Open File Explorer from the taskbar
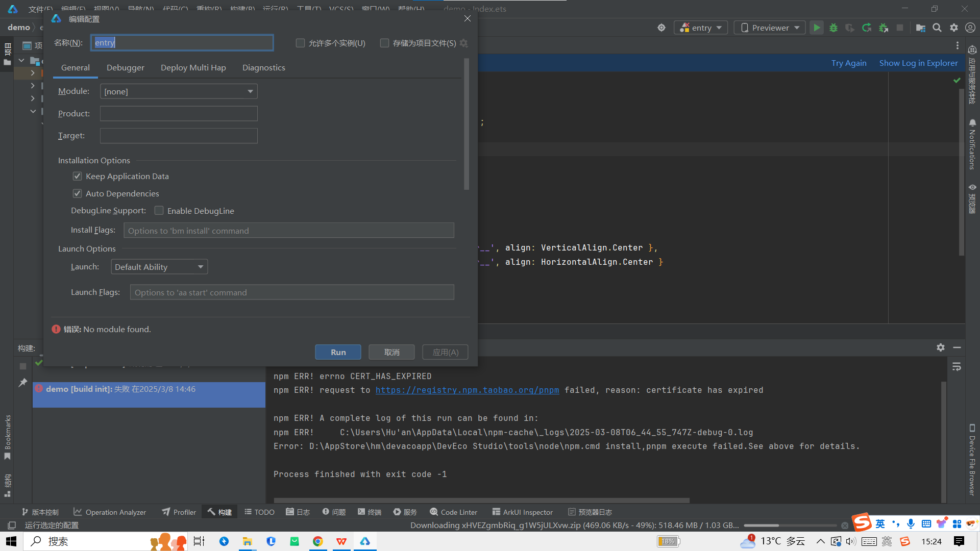The height and width of the screenshot is (551, 980). point(247,541)
